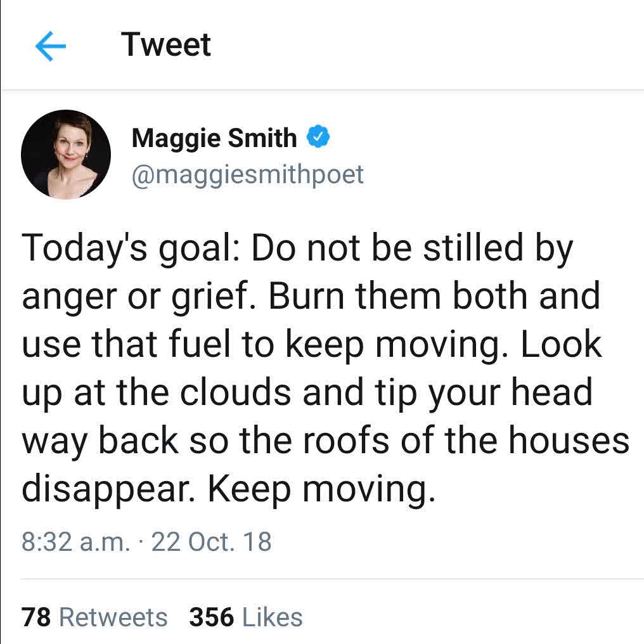This screenshot has height=644, width=644.
Task: Click the word "Retweets" label
Action: (113, 617)
